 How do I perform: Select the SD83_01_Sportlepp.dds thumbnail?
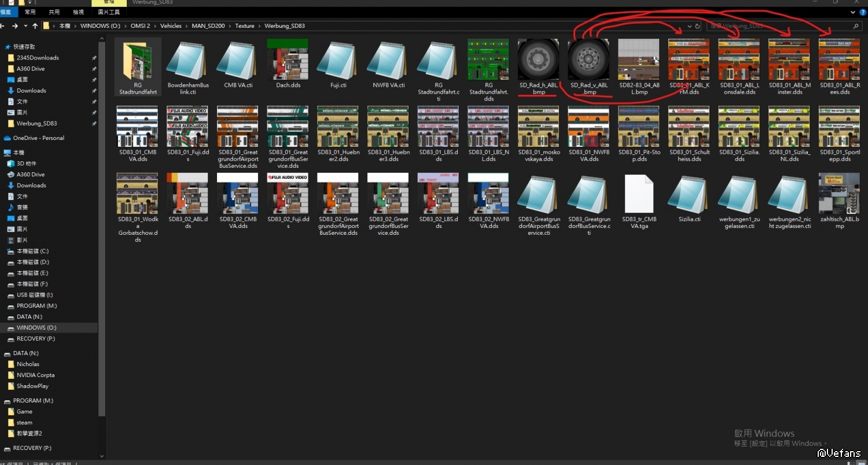(x=839, y=127)
